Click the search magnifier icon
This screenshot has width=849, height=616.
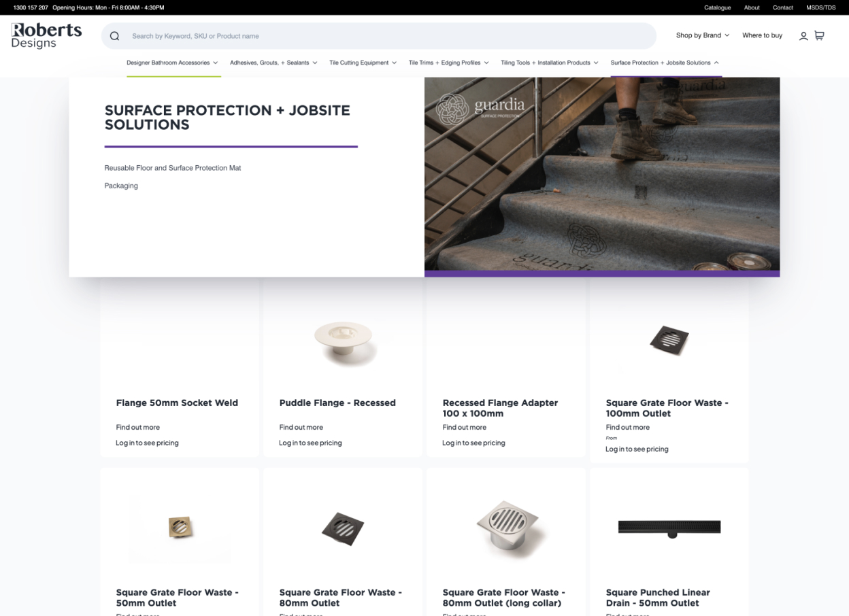click(x=114, y=36)
